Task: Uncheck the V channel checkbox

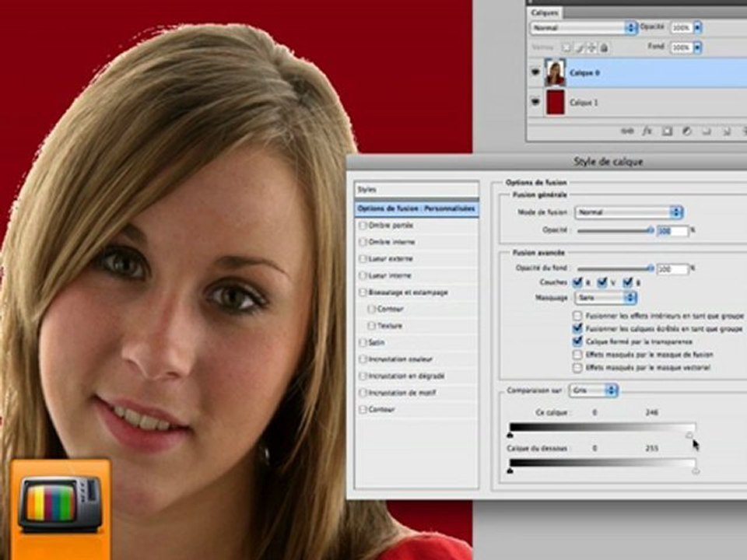Action: [x=602, y=282]
